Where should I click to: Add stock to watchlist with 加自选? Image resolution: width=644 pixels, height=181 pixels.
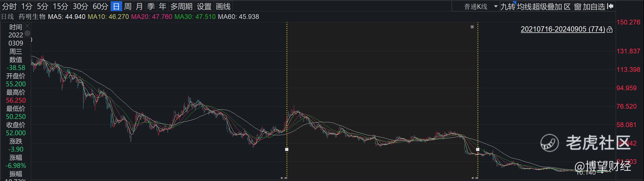(594, 7)
